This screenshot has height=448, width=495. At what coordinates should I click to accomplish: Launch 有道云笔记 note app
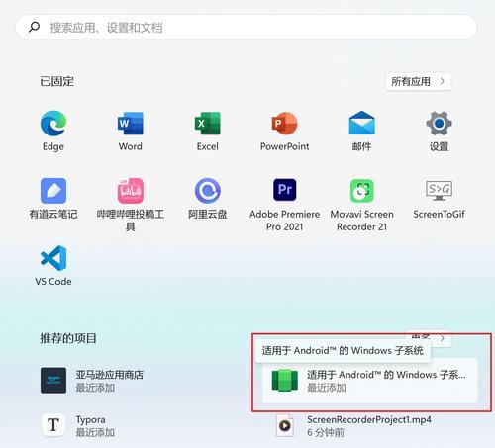pyautogui.click(x=53, y=191)
